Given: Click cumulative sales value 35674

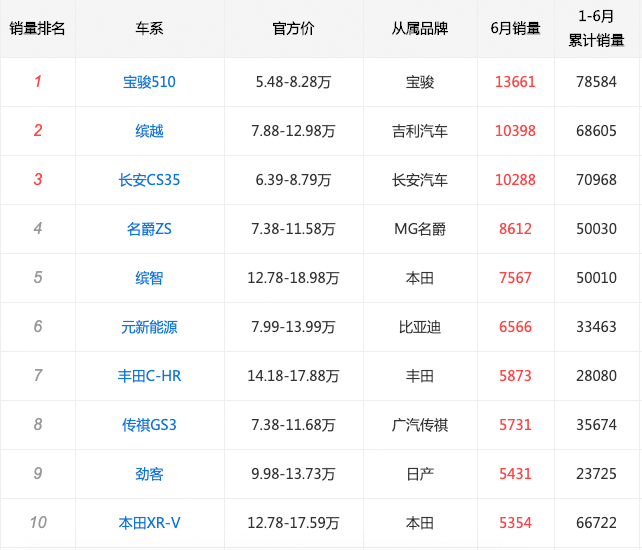Looking at the screenshot, I should 596,425.
